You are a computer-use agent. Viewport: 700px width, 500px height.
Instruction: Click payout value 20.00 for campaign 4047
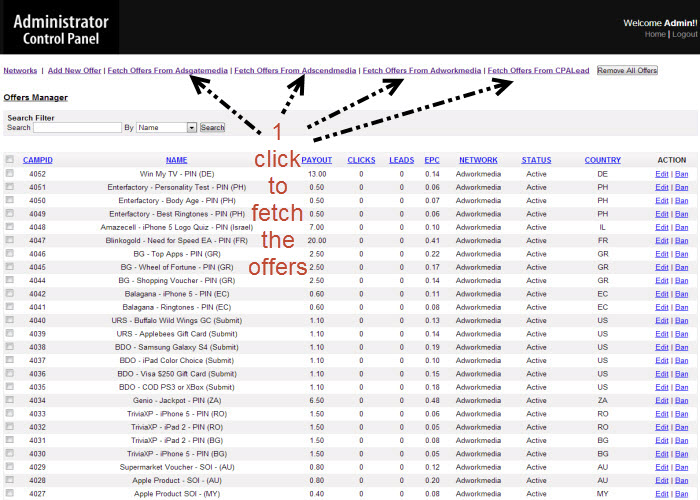click(317, 241)
